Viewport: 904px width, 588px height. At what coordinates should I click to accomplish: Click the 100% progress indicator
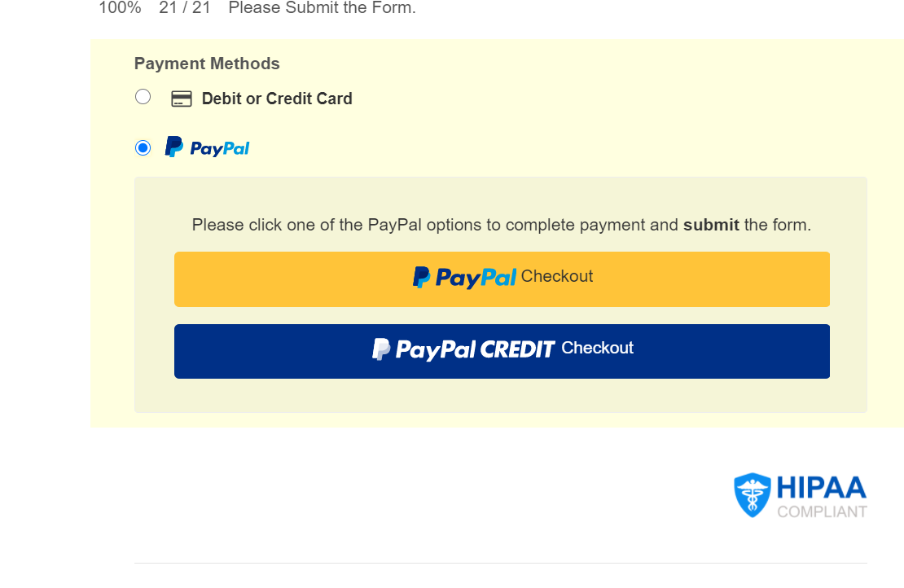pos(120,7)
